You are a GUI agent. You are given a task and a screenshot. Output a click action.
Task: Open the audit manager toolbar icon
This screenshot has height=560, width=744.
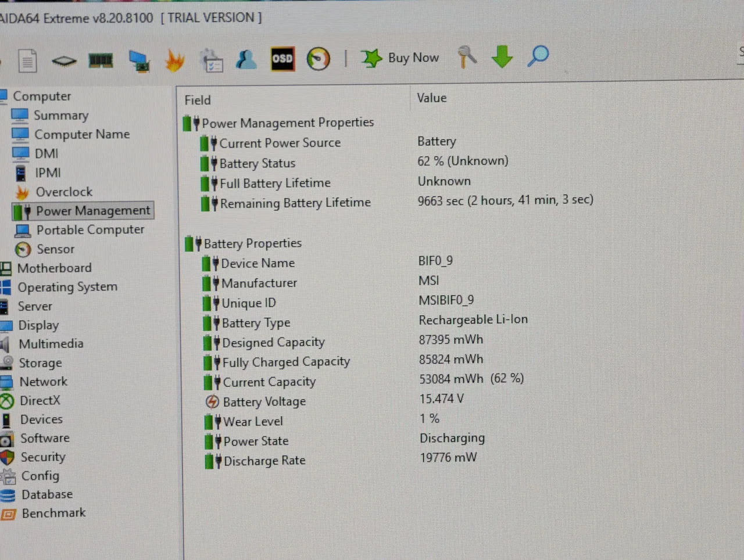click(211, 60)
